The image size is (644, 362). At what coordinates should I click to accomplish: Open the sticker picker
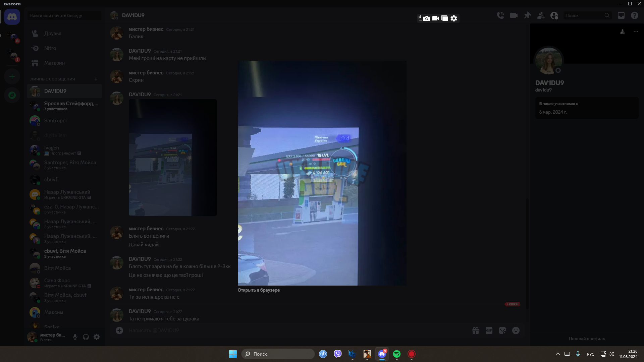click(x=502, y=330)
